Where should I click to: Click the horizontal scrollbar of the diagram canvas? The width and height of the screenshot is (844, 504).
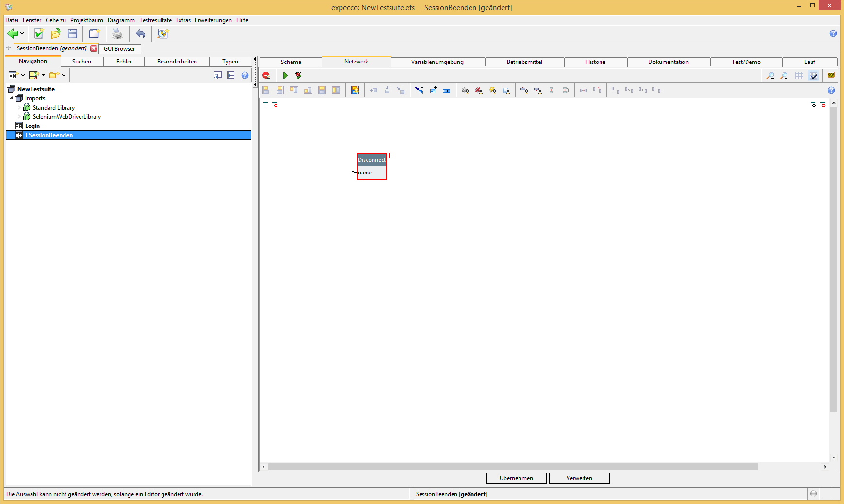(512, 467)
